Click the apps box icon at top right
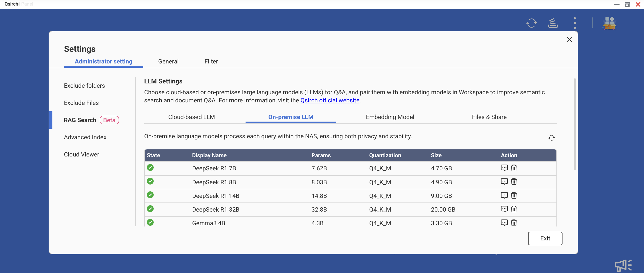The image size is (644, 273). pos(610,23)
